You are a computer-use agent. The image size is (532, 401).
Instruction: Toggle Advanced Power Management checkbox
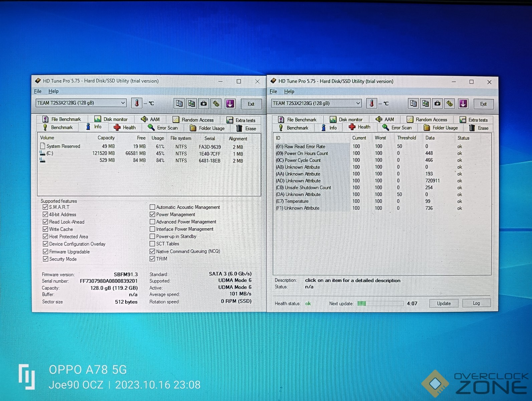(x=152, y=222)
